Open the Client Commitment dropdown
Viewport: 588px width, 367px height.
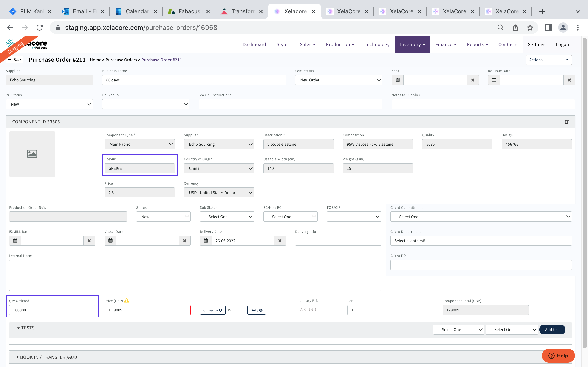pos(481,217)
